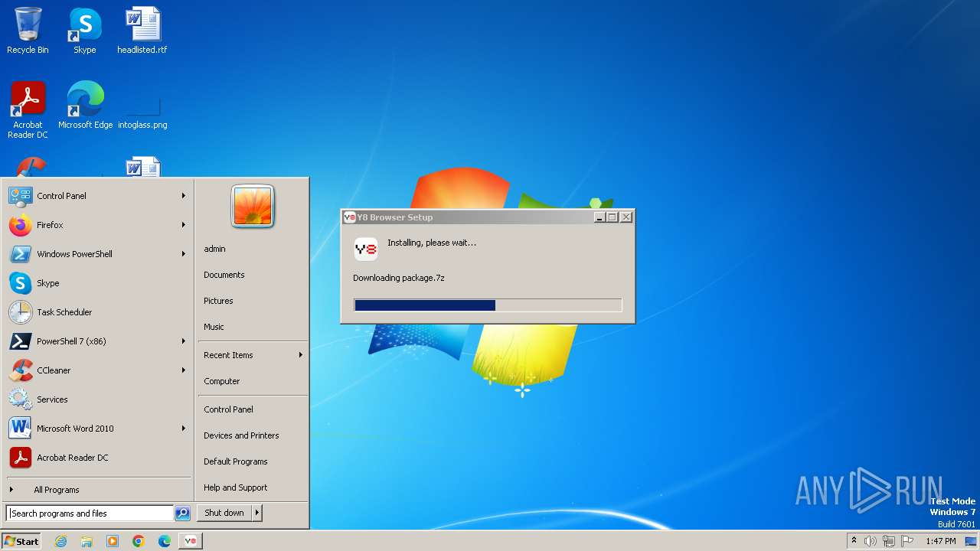
Task: Open Microsoft Edge from the taskbar
Action: (165, 541)
